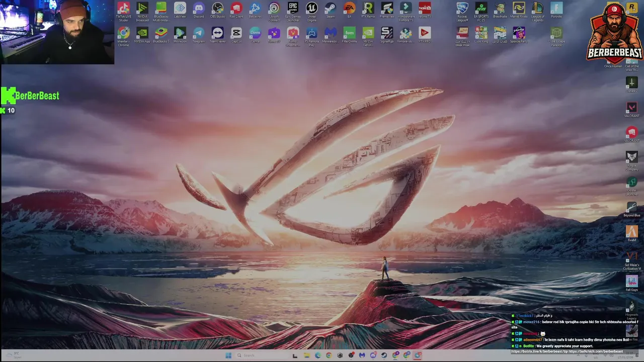This screenshot has height=362, width=644.
Task: Launch the Rogue Company desktop shortcut
Action: [x=632, y=161]
